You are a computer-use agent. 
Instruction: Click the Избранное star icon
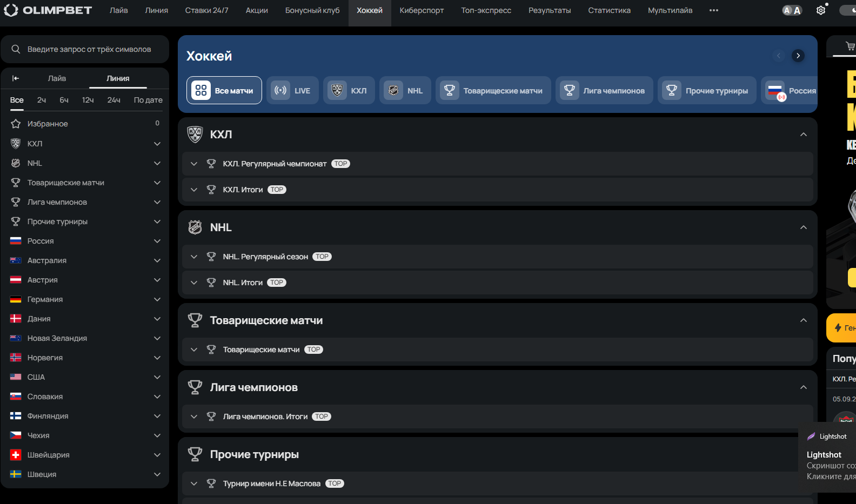[x=16, y=124]
